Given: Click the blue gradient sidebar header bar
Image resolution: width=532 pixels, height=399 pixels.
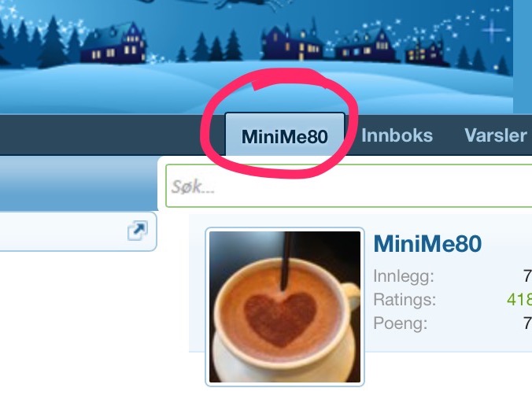Looking at the screenshot, I should 79,183.
